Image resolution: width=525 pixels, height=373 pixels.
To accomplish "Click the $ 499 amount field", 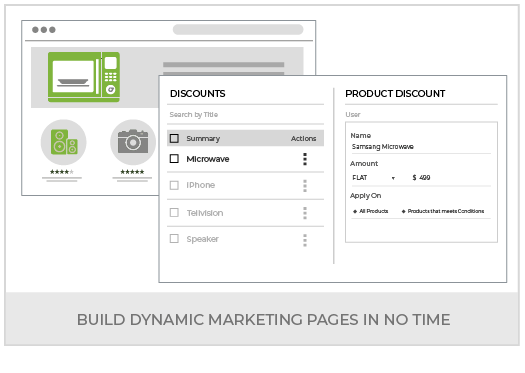I will 421,178.
